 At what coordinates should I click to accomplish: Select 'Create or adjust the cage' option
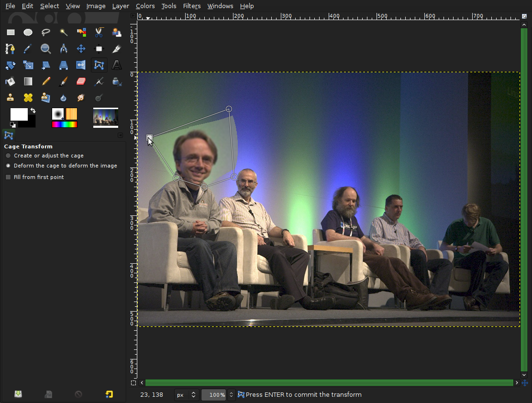[8, 156]
